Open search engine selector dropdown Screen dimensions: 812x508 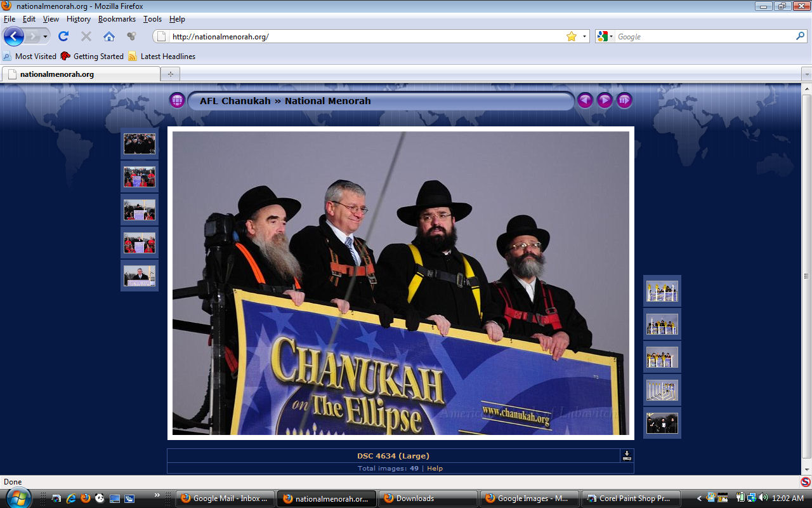(605, 36)
